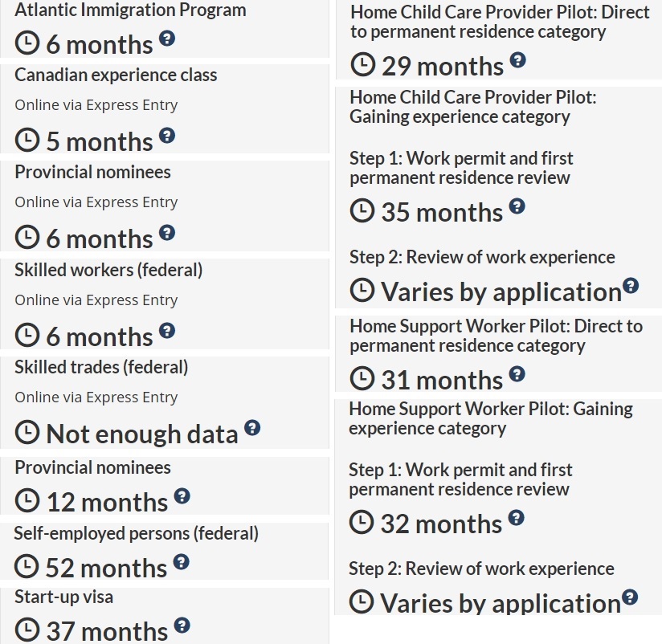Open help icon for Home Child Care Step 2
The height and width of the screenshot is (644, 662).
(x=631, y=285)
